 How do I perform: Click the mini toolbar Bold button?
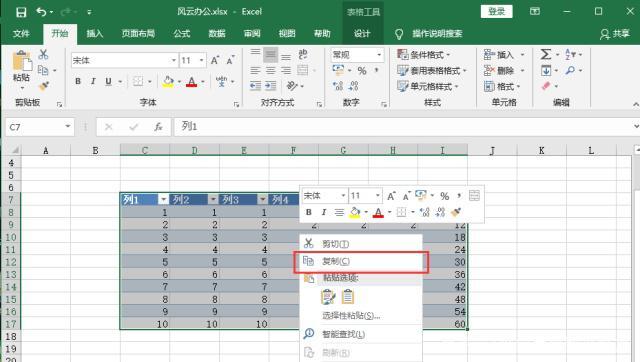coord(309,212)
